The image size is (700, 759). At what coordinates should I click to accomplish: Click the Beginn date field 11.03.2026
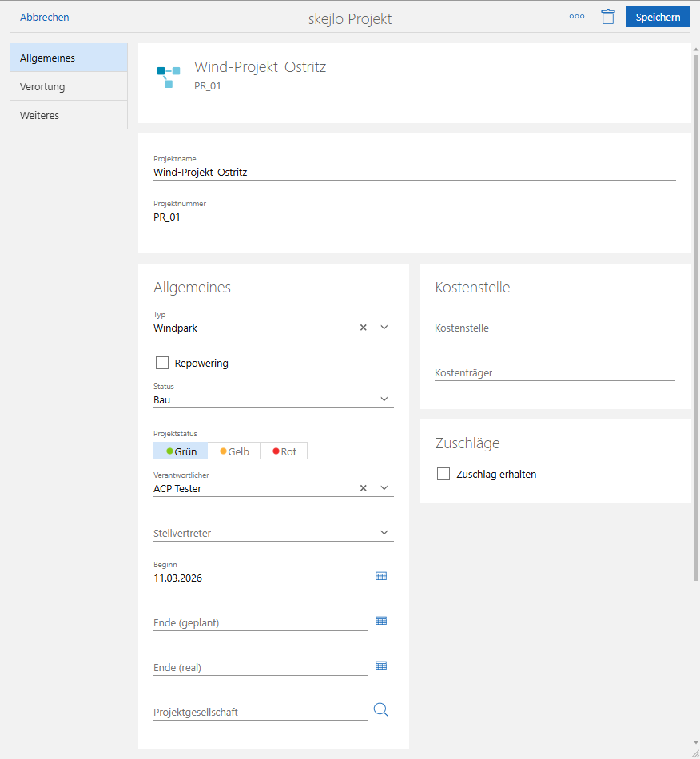pyautogui.click(x=261, y=578)
